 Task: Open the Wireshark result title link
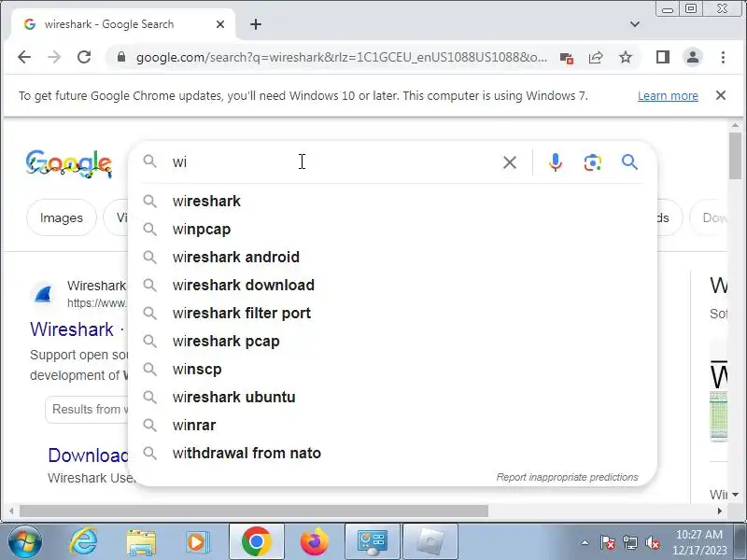coord(72,329)
